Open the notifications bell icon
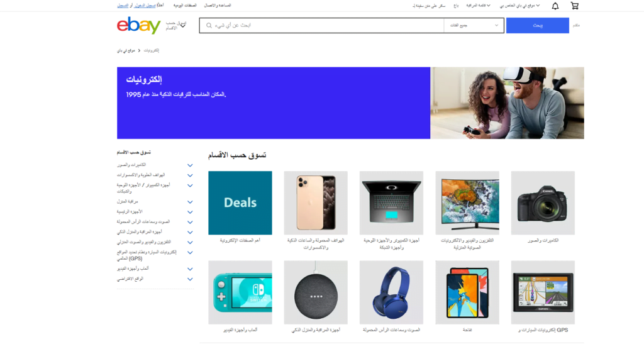644x349 pixels. click(x=555, y=6)
